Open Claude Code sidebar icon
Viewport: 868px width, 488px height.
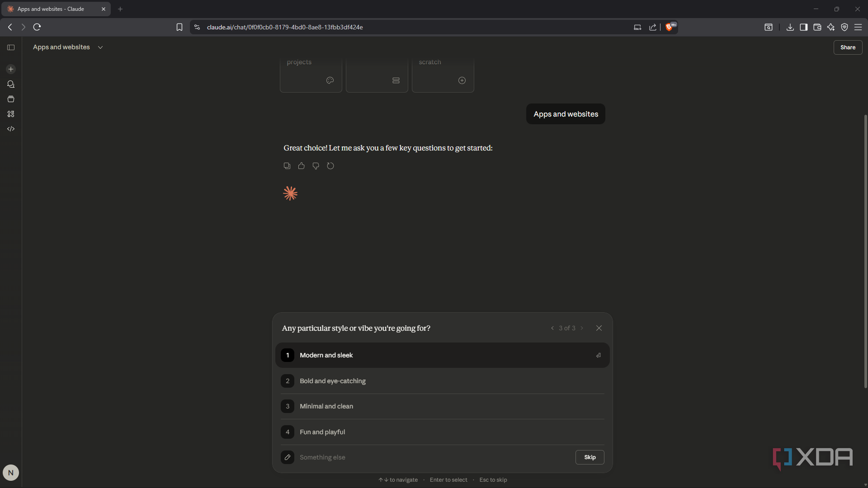(x=11, y=129)
